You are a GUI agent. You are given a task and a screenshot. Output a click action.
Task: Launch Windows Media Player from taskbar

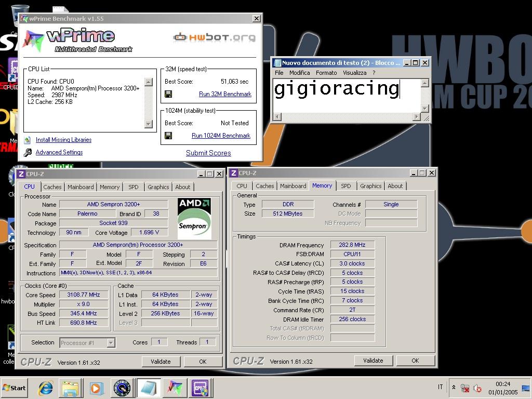(x=96, y=388)
